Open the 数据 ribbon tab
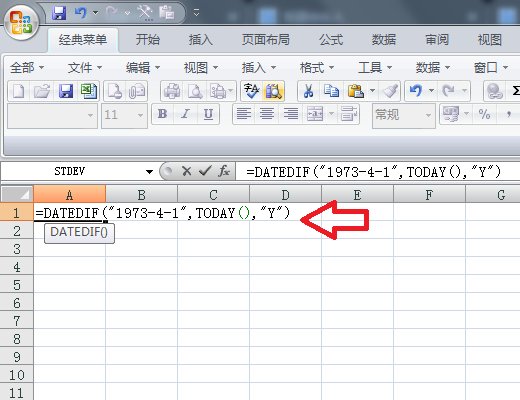 click(x=384, y=40)
